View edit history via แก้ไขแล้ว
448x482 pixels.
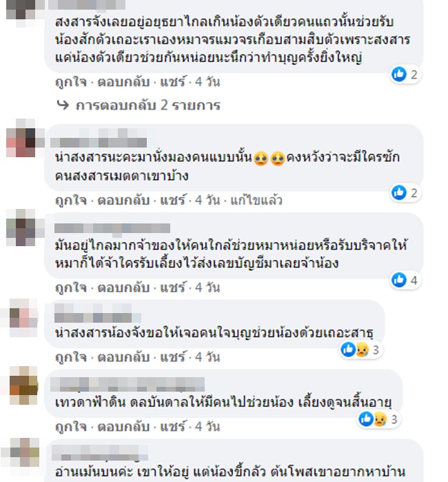click(x=256, y=201)
